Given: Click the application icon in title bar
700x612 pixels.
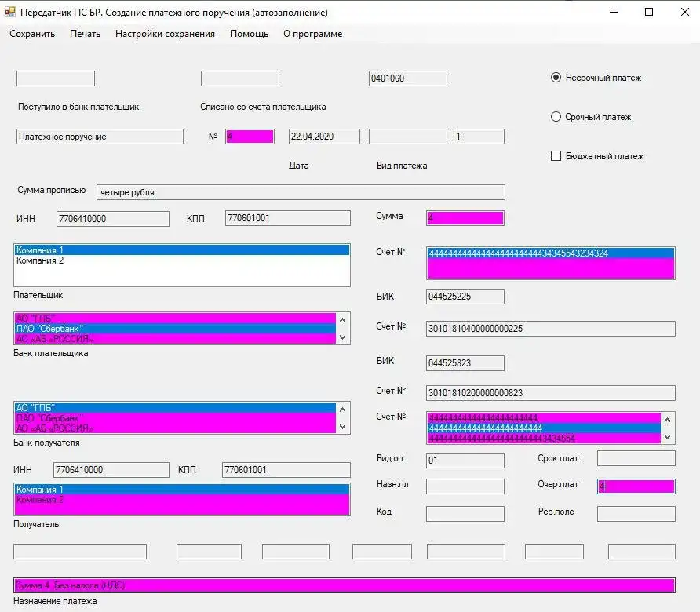Looking at the screenshot, I should [x=10, y=12].
